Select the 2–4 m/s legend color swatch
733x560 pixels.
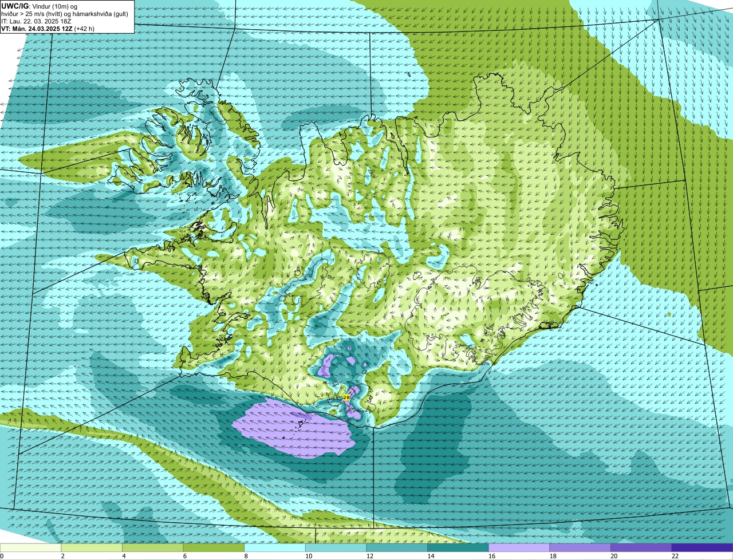92,547
